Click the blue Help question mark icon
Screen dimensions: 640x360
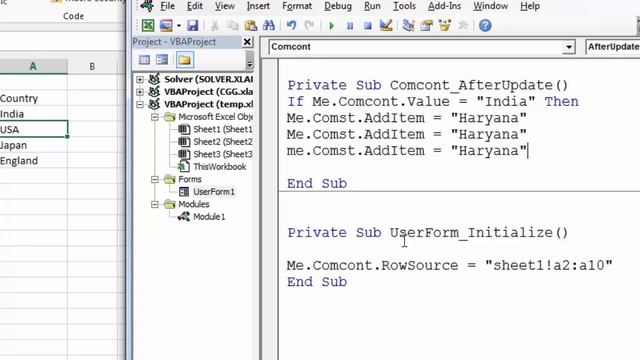click(485, 26)
